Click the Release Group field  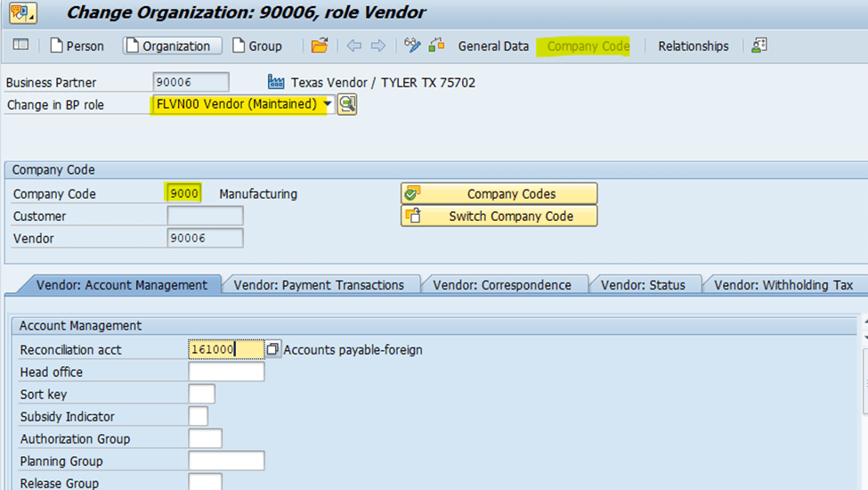pos(205,482)
